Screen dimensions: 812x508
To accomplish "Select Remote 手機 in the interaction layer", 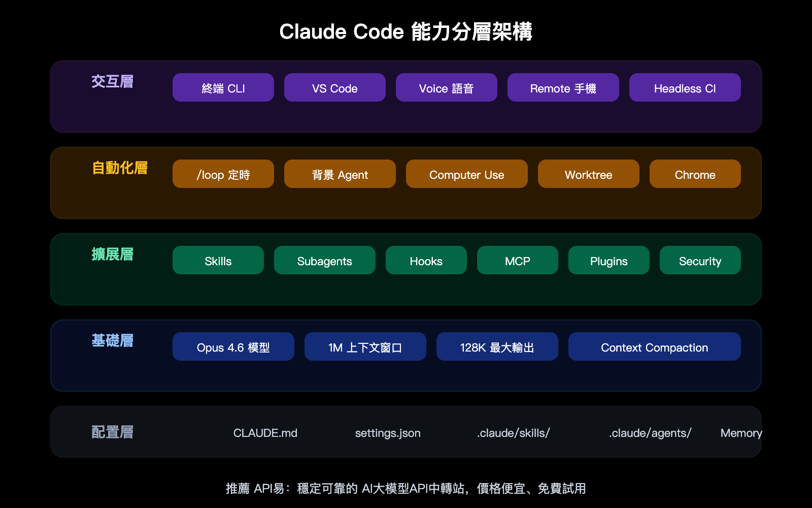I will tap(563, 87).
